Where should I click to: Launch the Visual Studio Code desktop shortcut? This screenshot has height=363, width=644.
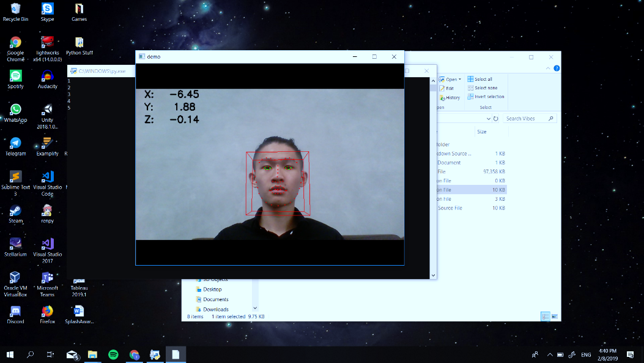pyautogui.click(x=47, y=184)
